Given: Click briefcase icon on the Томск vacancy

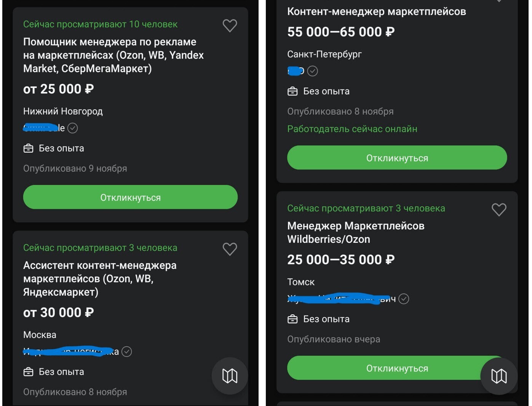Looking at the screenshot, I should click(x=292, y=319).
